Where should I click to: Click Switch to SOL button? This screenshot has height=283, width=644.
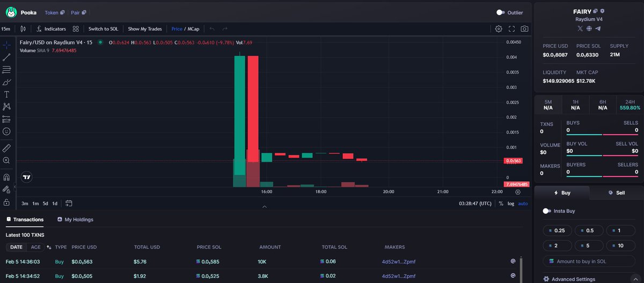pos(103,28)
